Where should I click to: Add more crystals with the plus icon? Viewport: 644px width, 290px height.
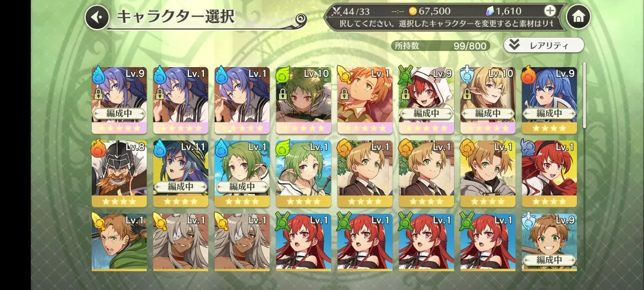pyautogui.click(x=550, y=11)
